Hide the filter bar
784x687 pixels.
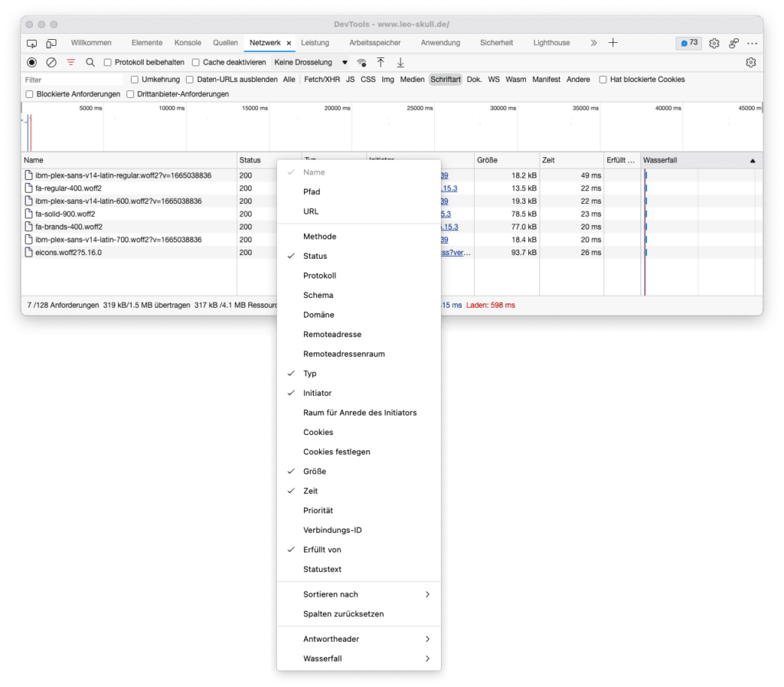(70, 62)
